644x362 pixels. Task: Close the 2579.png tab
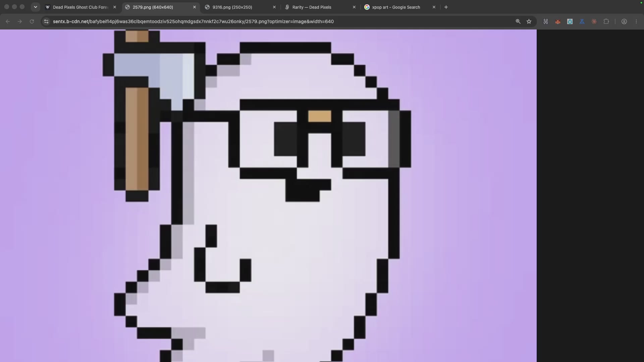coord(195,7)
